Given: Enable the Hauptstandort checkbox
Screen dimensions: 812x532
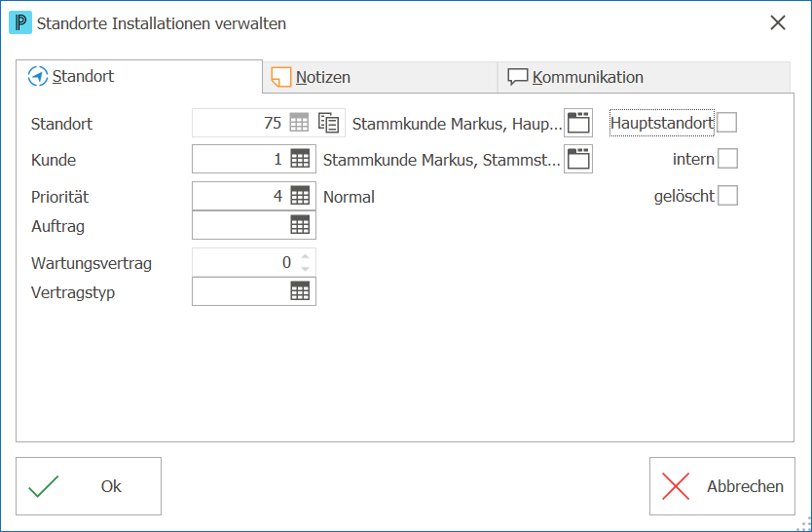Looking at the screenshot, I should pos(726,123).
